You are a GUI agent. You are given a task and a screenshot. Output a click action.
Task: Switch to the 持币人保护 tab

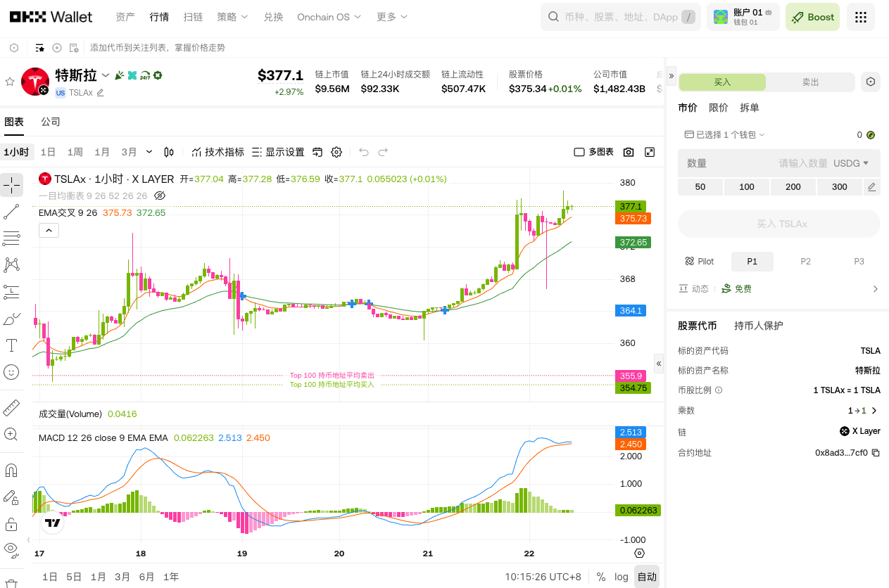point(759,326)
